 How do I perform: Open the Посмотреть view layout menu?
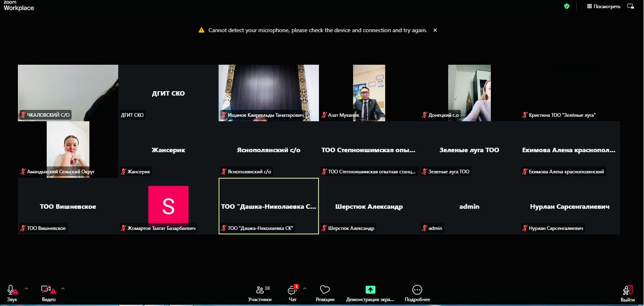point(603,6)
